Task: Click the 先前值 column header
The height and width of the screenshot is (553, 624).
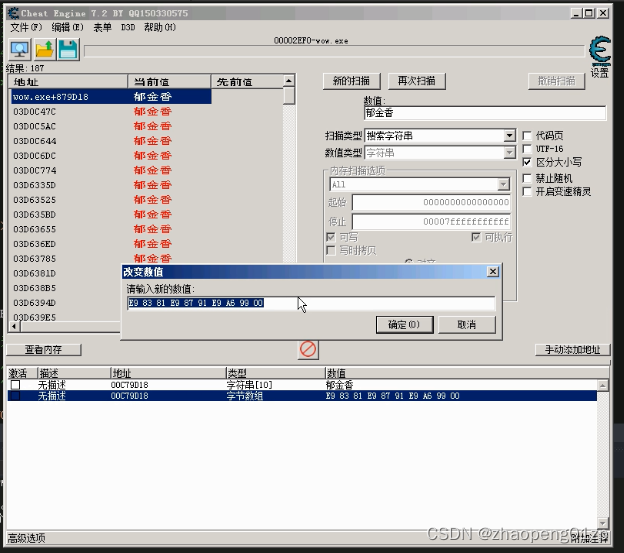Action: pyautogui.click(x=247, y=82)
